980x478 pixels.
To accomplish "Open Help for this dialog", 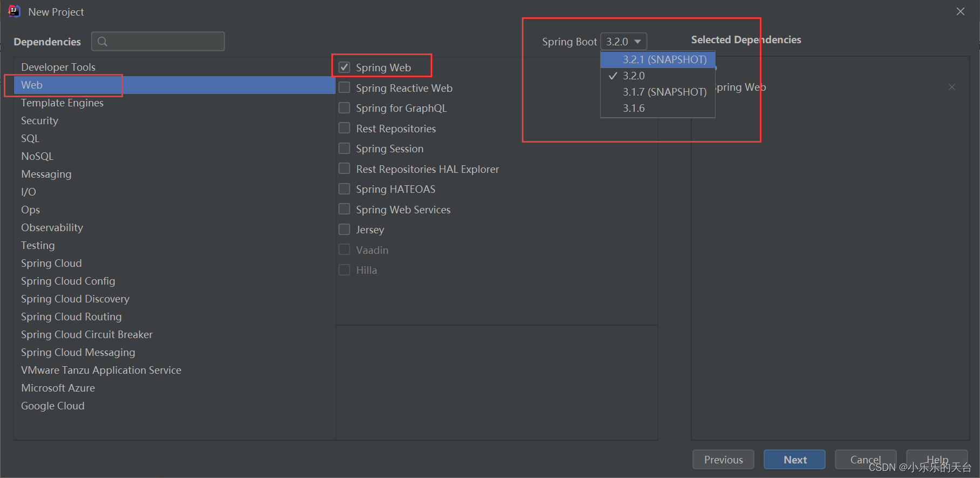I will pos(937,460).
